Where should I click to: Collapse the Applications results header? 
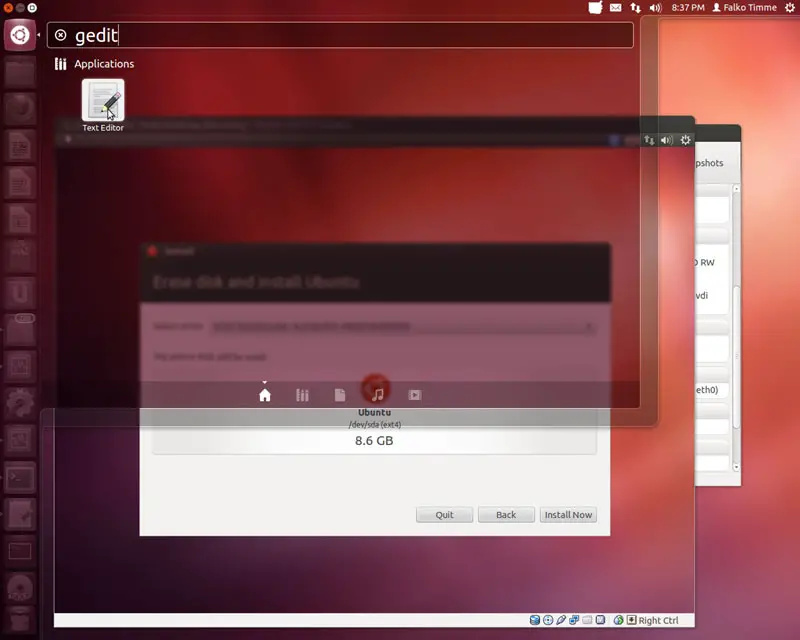pyautogui.click(x=94, y=64)
